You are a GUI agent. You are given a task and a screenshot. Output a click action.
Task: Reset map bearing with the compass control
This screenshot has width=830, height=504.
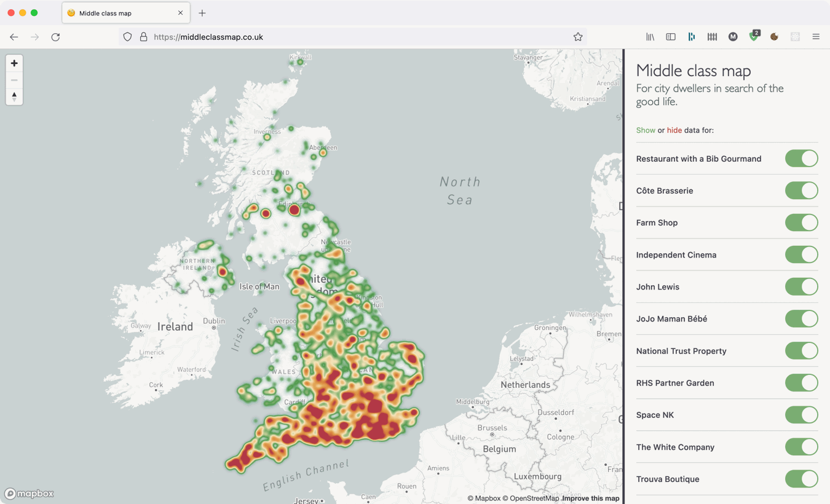point(14,96)
